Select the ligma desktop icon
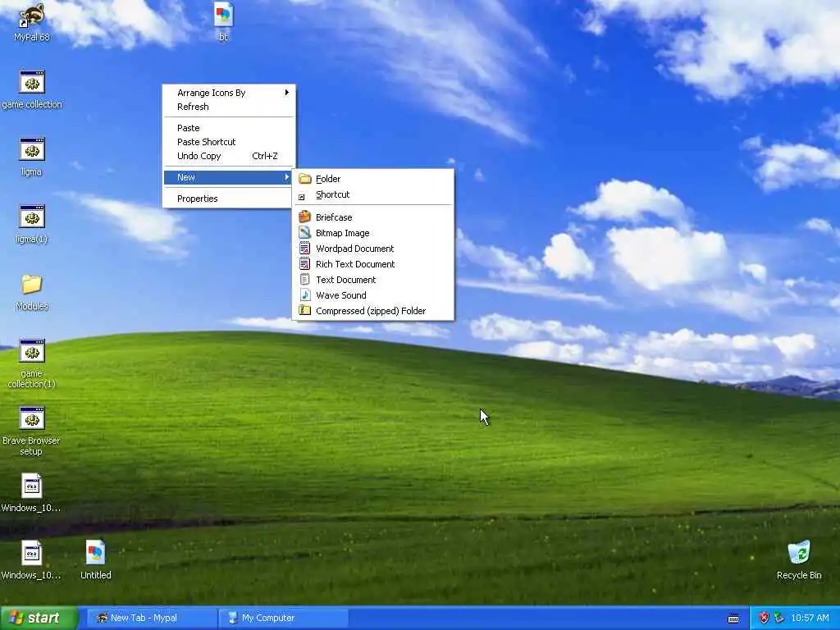 click(32, 149)
